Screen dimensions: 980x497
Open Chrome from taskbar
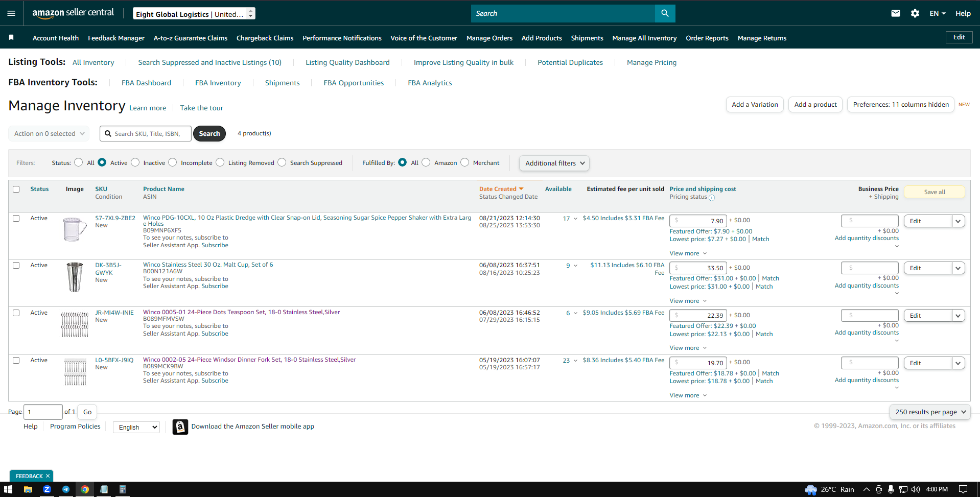pos(85,489)
